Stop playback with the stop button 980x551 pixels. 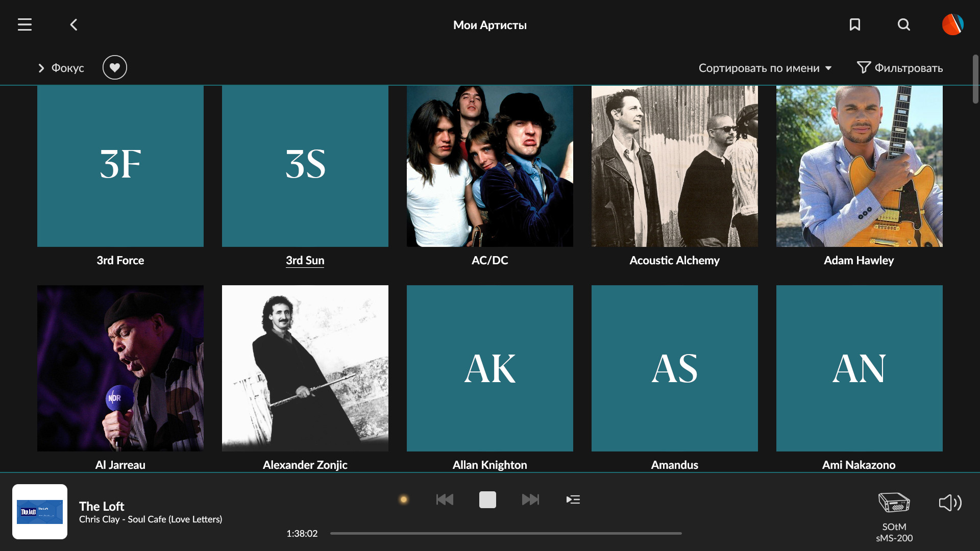point(487,499)
